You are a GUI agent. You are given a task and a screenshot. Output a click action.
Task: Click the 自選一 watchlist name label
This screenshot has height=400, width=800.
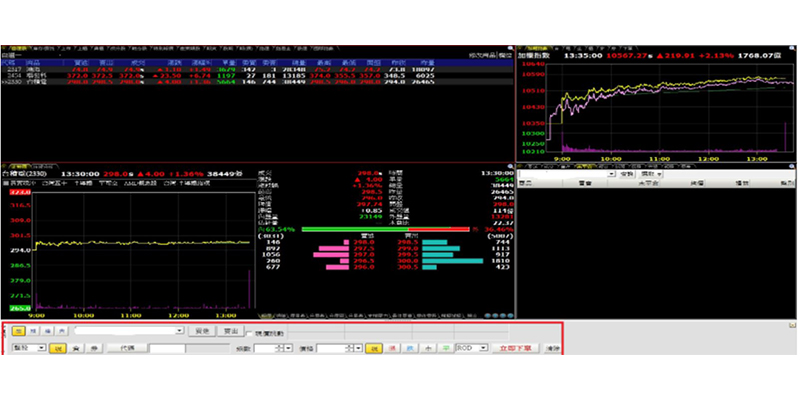[x=10, y=55]
